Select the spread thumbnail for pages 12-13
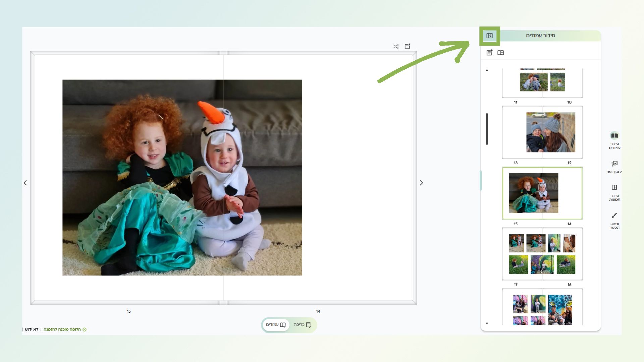 pos(542,132)
